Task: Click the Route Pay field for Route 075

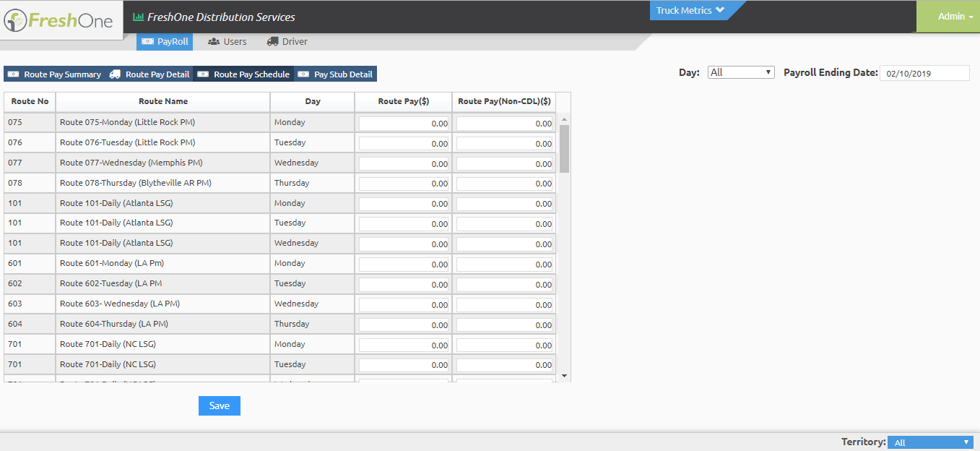Action: (404, 124)
